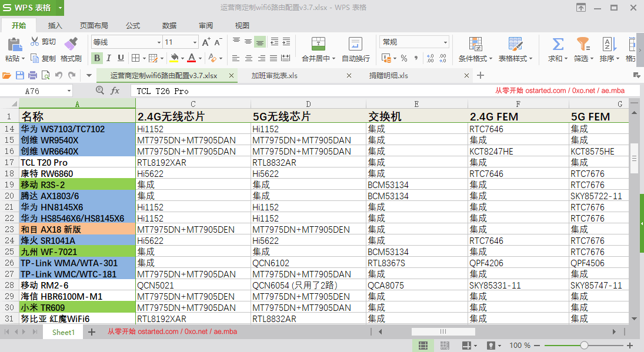Toggle Bold formatting
Screen dimensions: 644x352
point(97,58)
